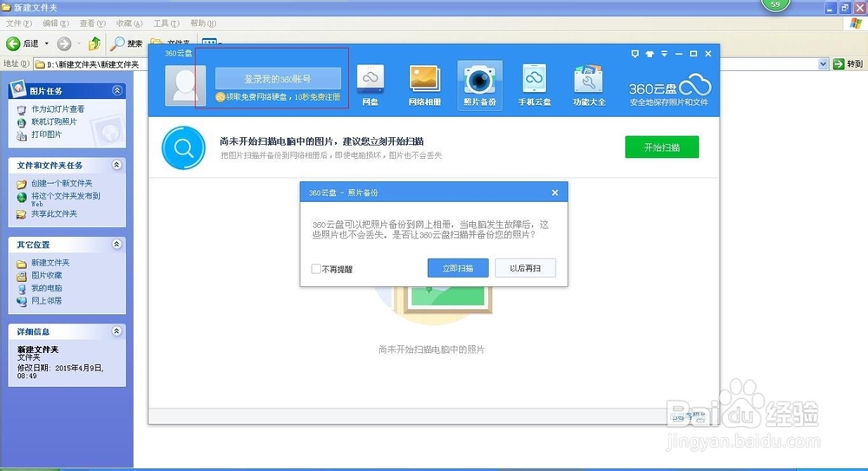Open the 后退 history dropdown arrow
Image resolution: width=868 pixels, height=471 pixels.
[47, 43]
